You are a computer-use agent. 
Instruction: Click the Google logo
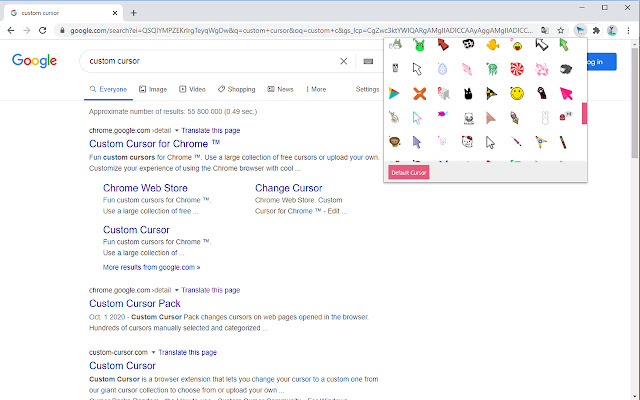[34, 61]
